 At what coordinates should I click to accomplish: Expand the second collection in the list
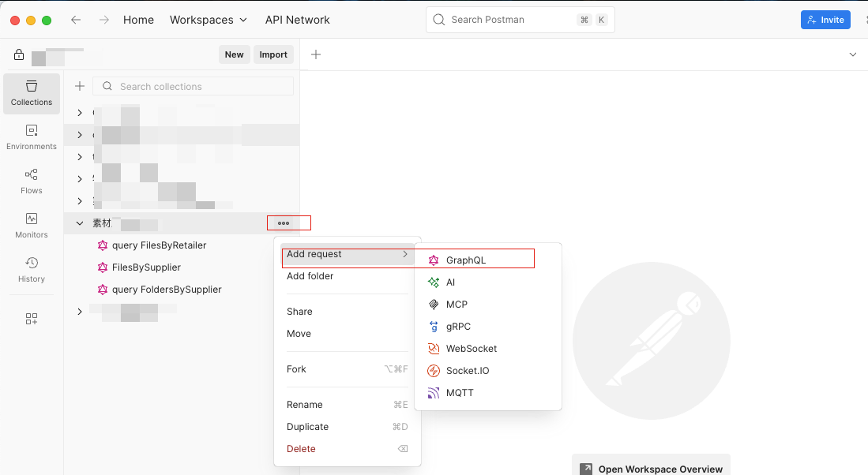(80, 135)
